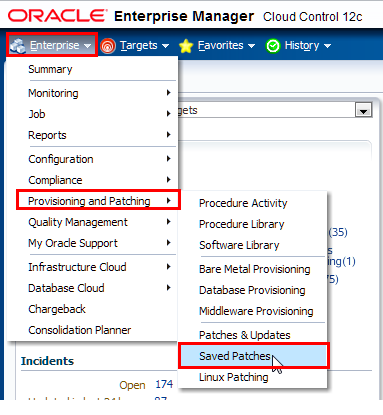The height and width of the screenshot is (415, 383).
Task: Click the Incidents section heading
Action: (47, 361)
